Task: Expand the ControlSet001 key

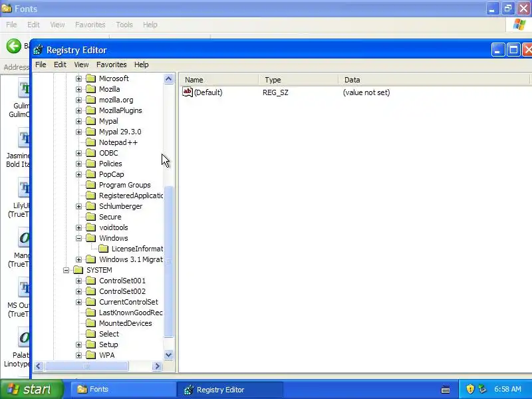Action: tap(78, 281)
